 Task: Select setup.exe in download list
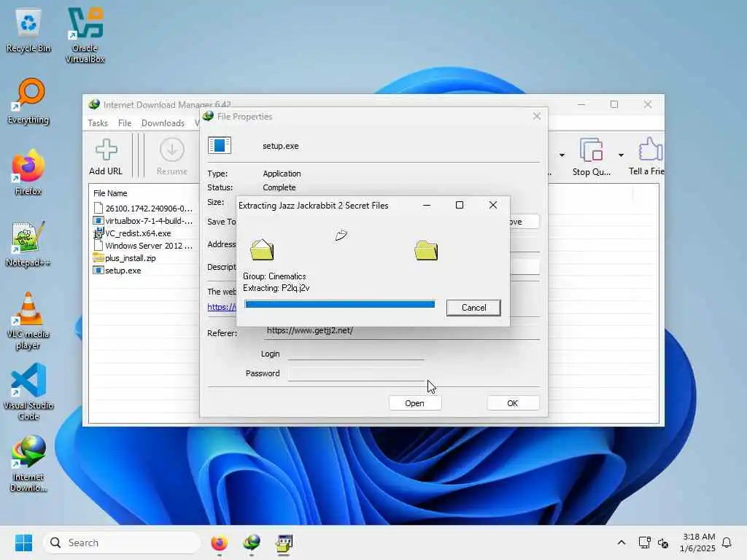point(144,271)
